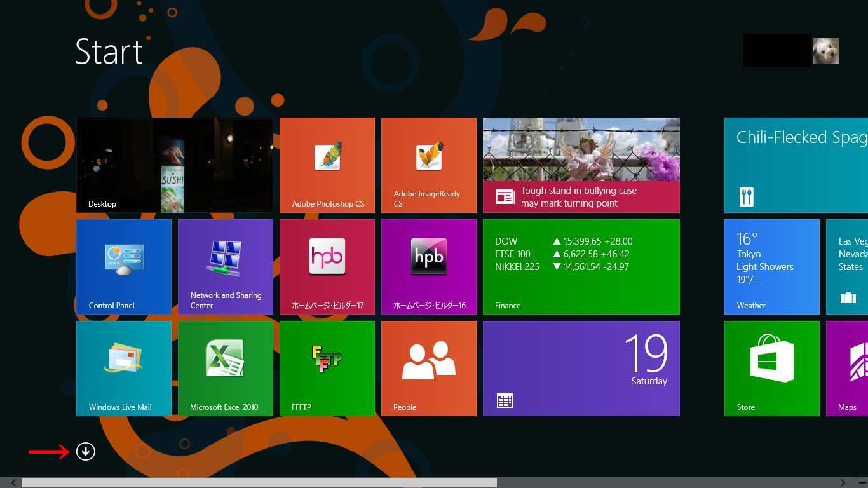Image resolution: width=868 pixels, height=488 pixels.
Task: Open the People tile
Action: pos(429,369)
